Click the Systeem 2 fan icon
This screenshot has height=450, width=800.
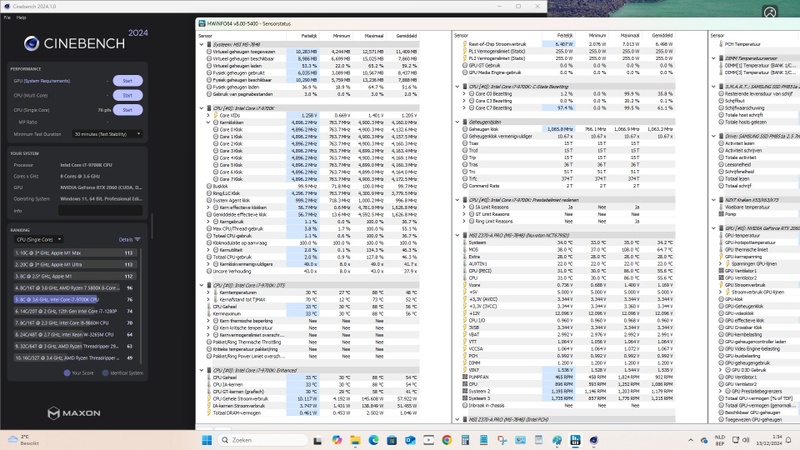point(465,391)
